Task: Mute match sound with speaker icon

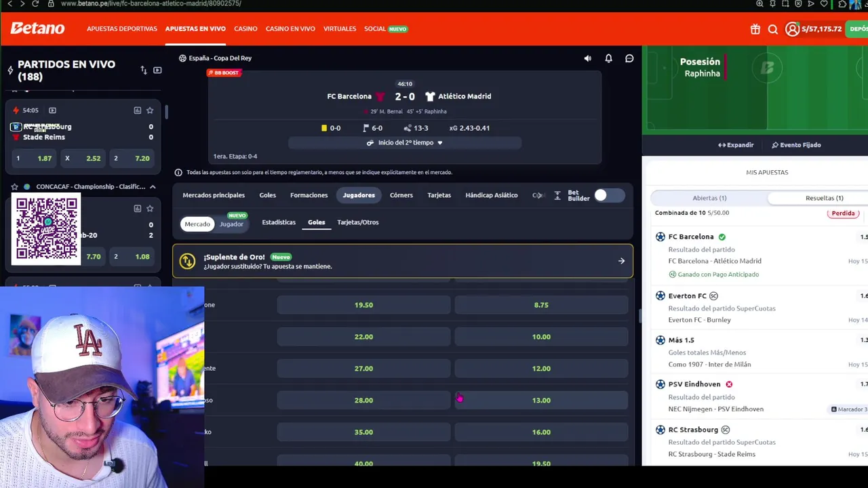Action: [x=587, y=58]
